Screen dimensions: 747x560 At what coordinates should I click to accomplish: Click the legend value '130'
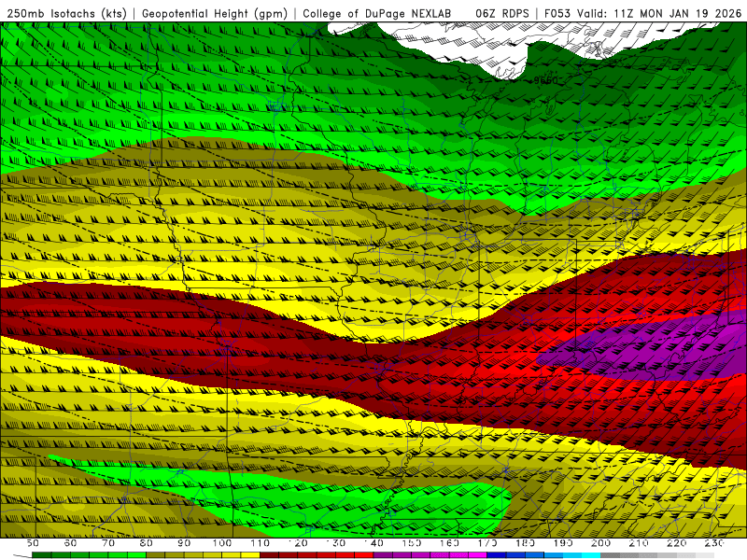pos(336,543)
